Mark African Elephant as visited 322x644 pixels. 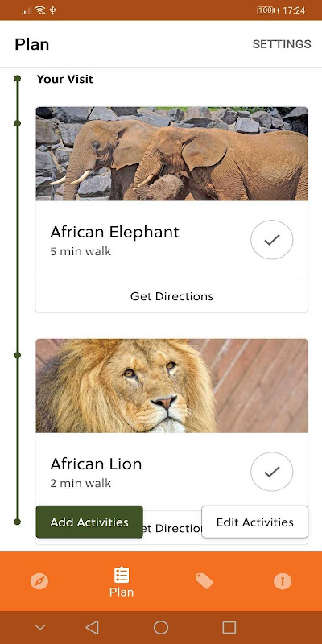point(272,239)
